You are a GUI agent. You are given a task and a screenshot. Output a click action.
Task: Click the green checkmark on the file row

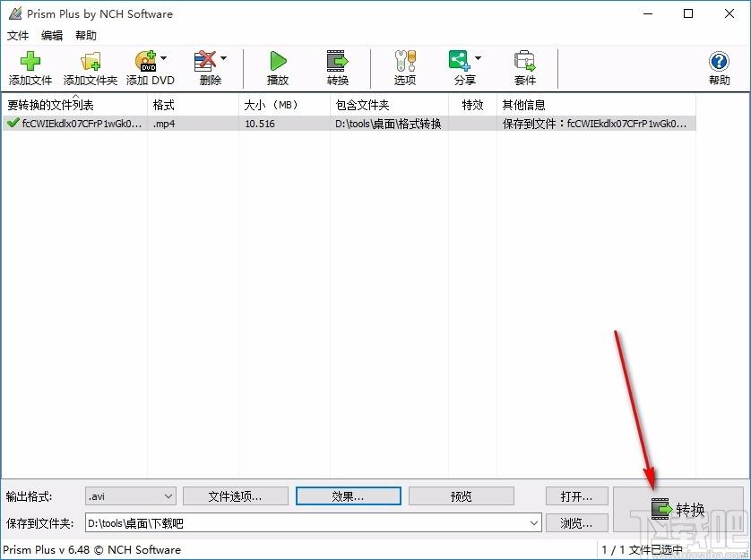[13, 123]
